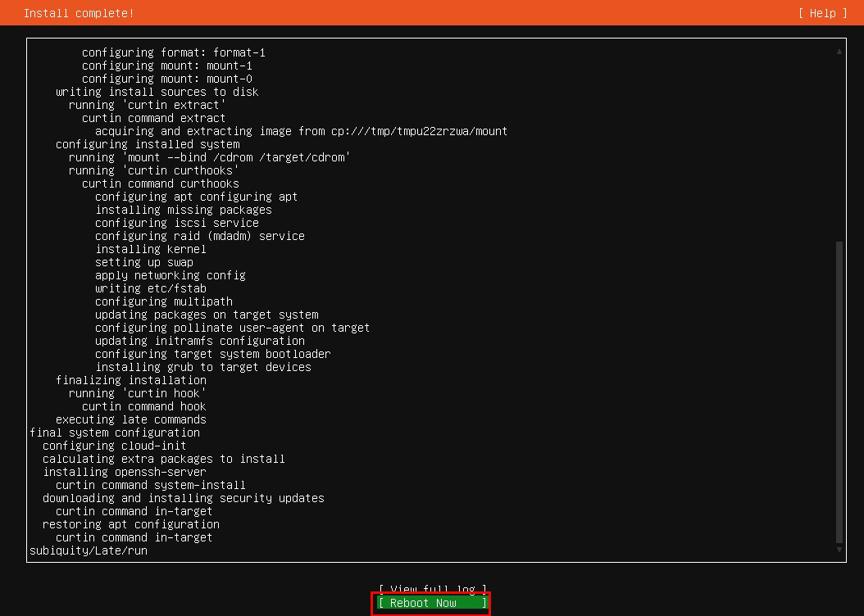
Task: Select log line 'installing kernel'
Action: coord(151,249)
